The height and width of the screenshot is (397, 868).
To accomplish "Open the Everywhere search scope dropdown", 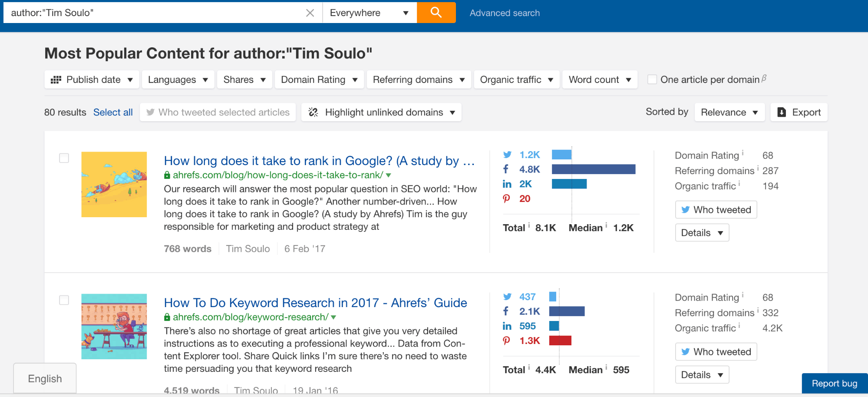I will 370,13.
